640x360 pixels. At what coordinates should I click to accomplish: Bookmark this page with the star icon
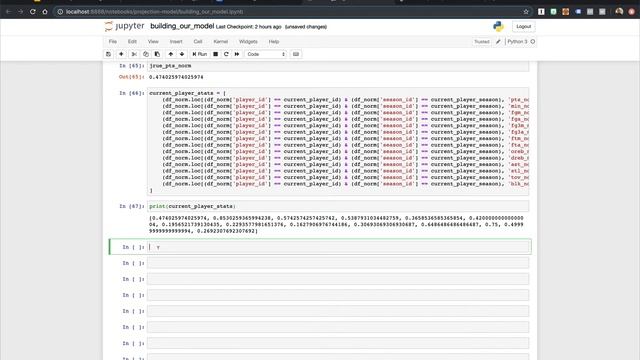click(x=526, y=11)
